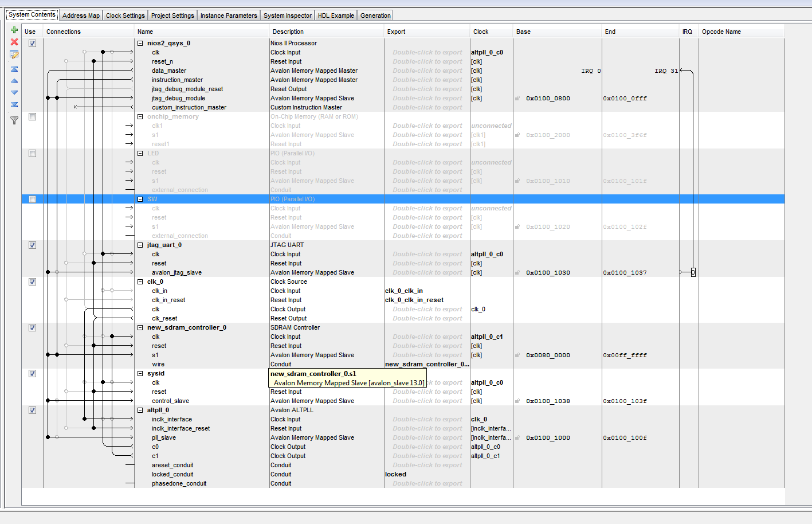Open the Generation tab

(x=375, y=15)
